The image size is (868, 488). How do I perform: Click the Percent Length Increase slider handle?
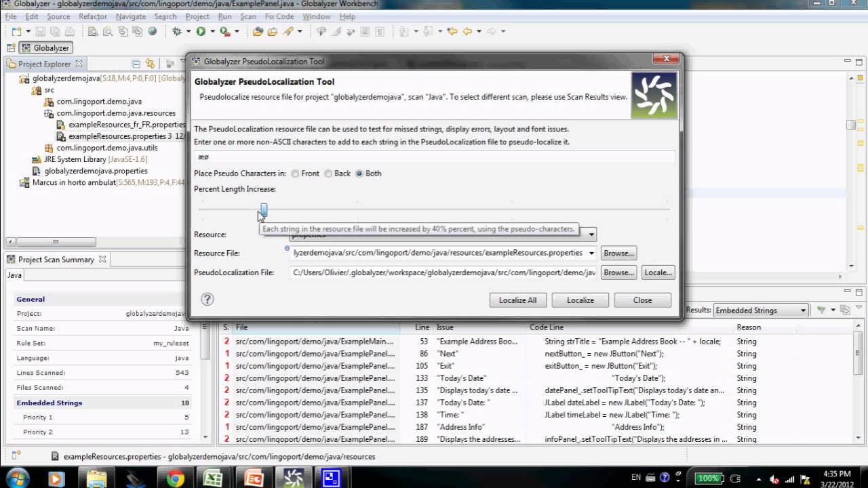264,210
